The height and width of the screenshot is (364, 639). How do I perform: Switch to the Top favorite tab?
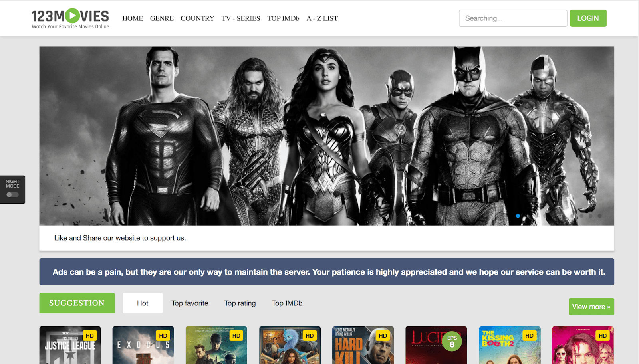coord(190,303)
